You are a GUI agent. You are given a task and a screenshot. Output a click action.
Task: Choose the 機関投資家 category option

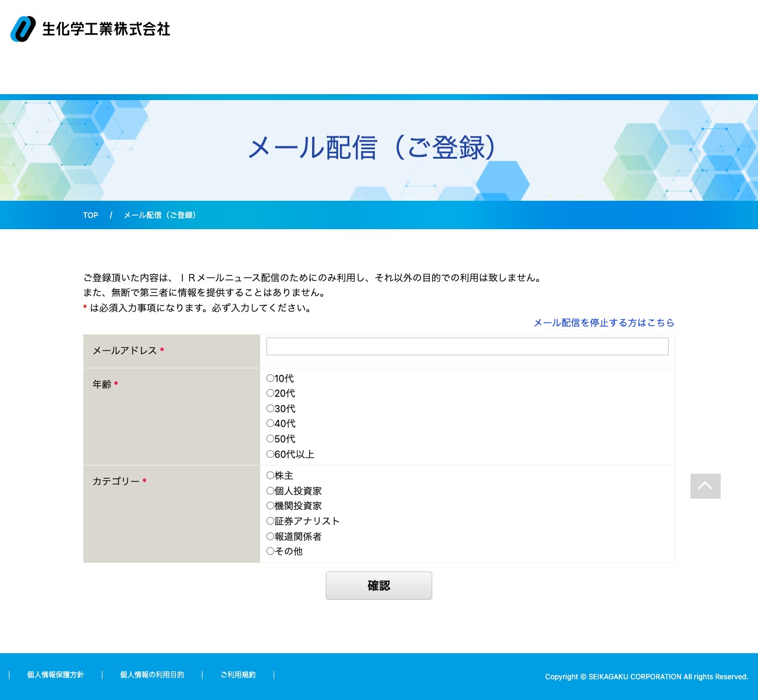click(x=270, y=506)
